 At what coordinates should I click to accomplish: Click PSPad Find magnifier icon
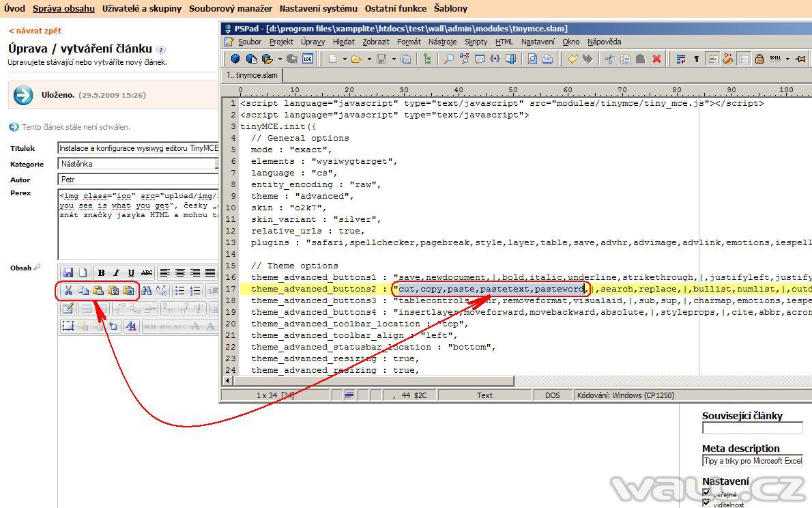[x=448, y=59]
